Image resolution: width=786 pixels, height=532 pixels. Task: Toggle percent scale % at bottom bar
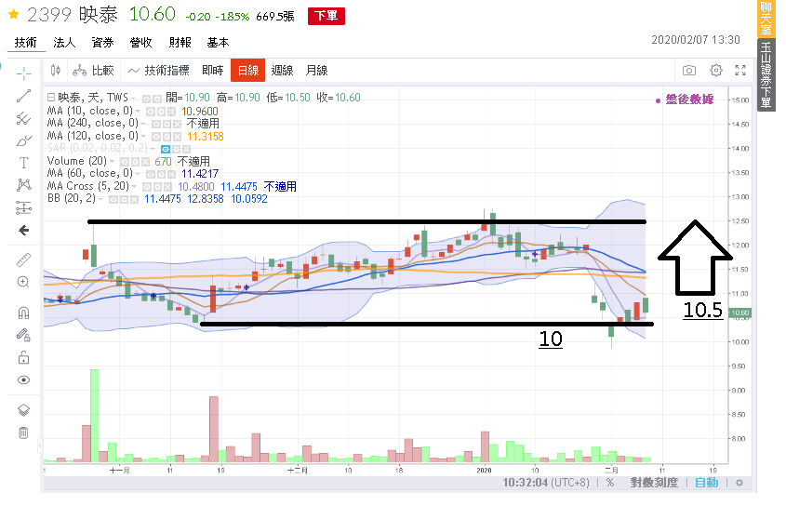[610, 483]
